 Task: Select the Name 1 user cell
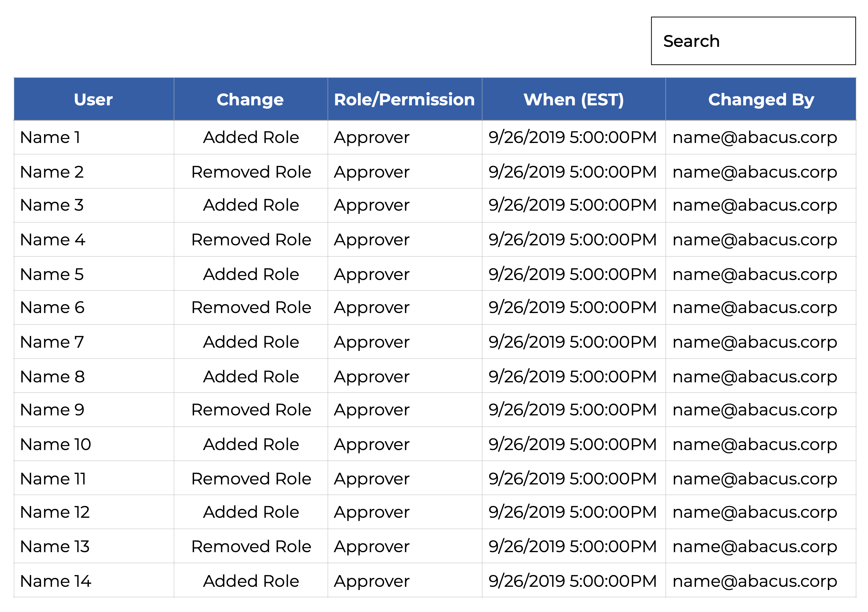[50, 137]
